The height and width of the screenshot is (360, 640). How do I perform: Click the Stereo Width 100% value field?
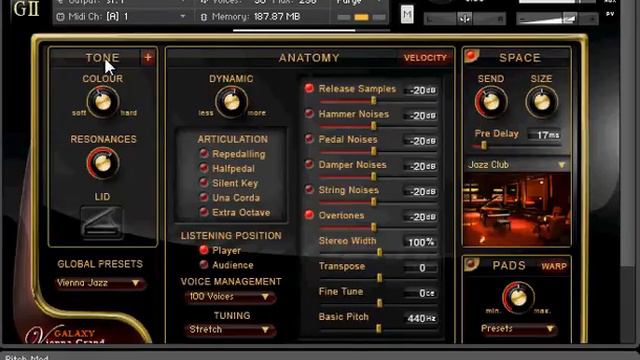[x=420, y=242]
